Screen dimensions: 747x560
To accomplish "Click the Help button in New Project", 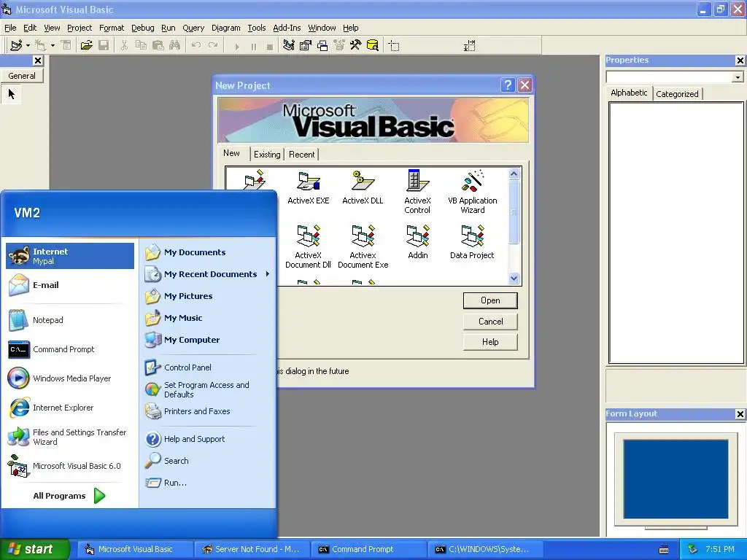I will [490, 342].
